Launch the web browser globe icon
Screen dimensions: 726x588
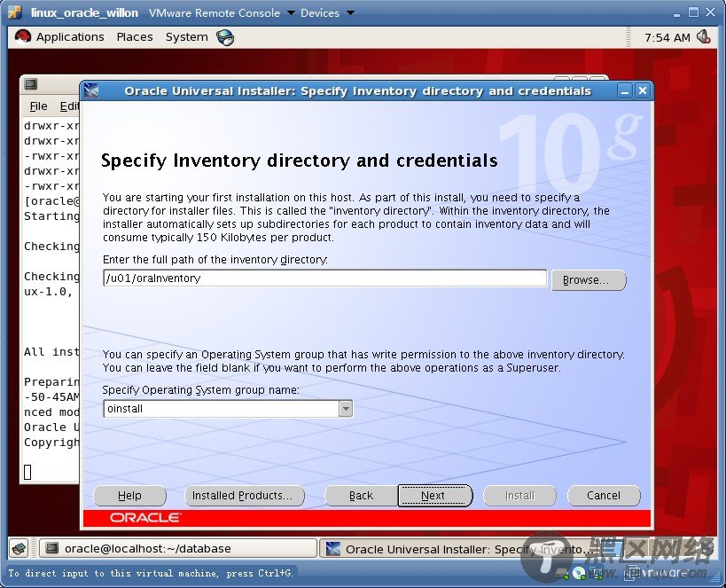225,37
